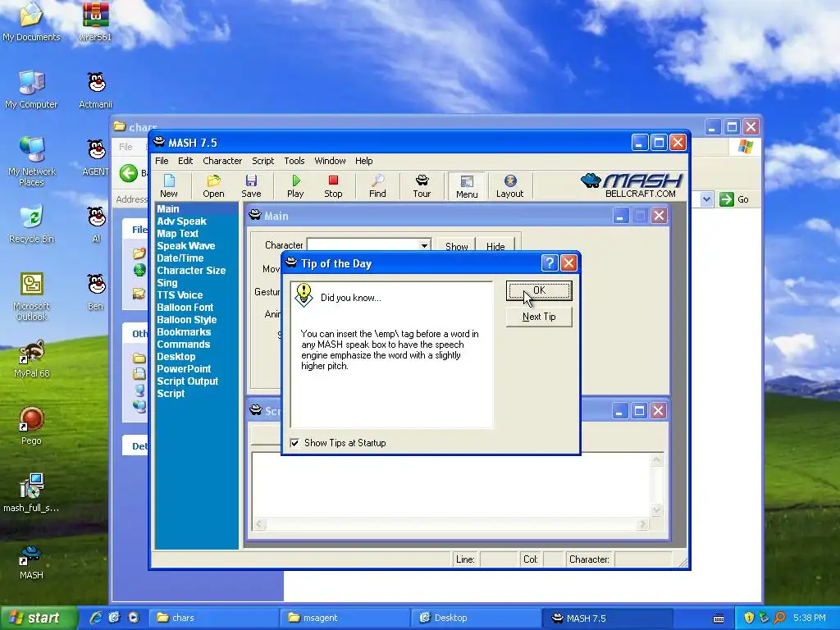The width and height of the screenshot is (840, 630).
Task: Click the Show character button
Action: tap(456, 246)
